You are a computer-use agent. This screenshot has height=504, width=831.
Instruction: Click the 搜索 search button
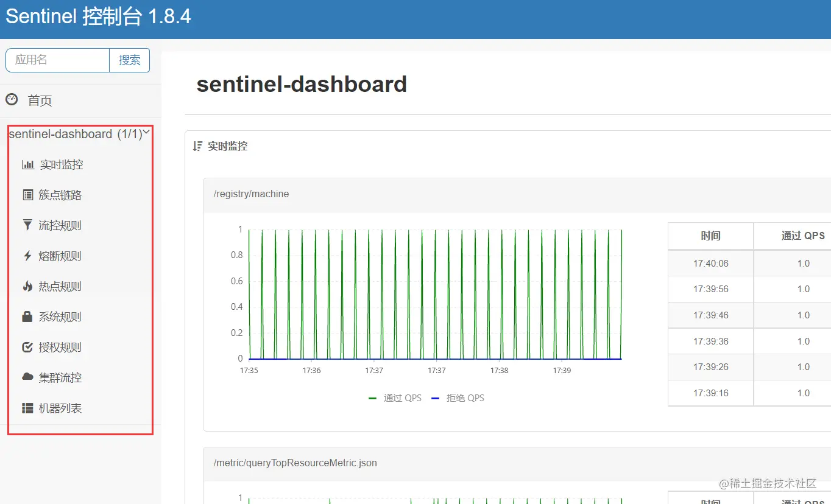pos(129,60)
